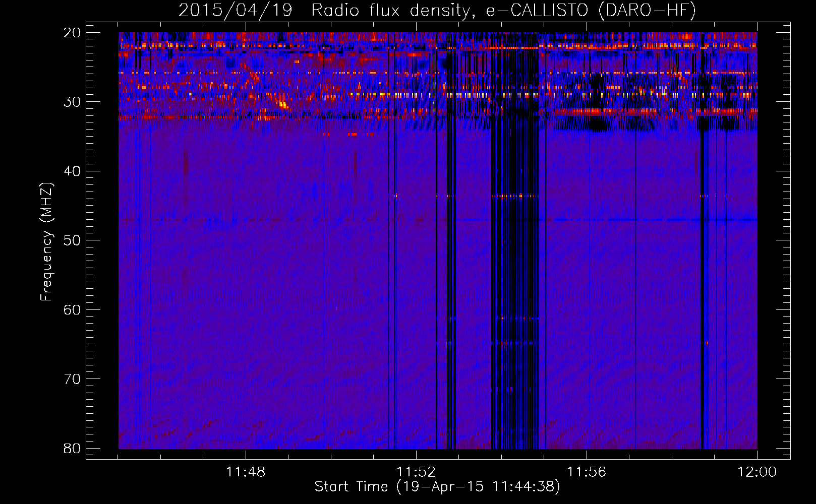Click the frequency tick label 70

click(73, 379)
